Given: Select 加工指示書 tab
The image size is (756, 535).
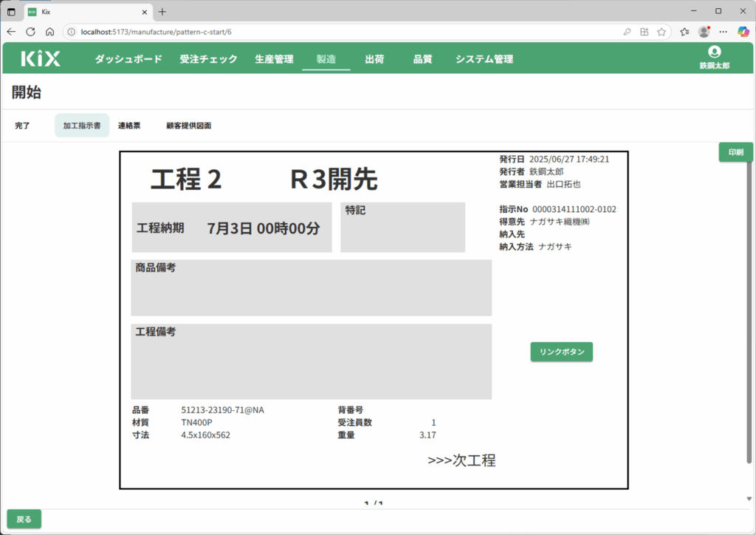Looking at the screenshot, I should (x=82, y=126).
